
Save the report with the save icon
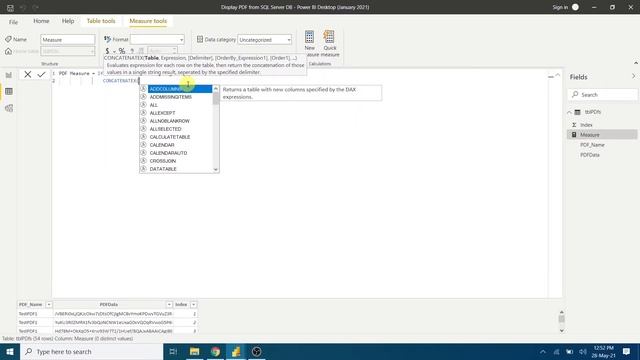10,7
